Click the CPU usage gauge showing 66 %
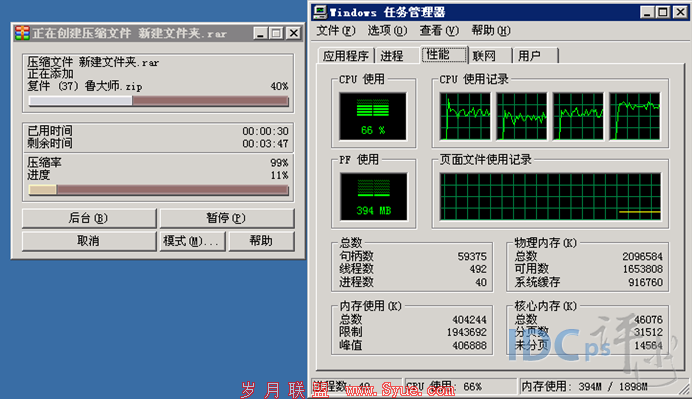692x400 pixels. coord(373,117)
